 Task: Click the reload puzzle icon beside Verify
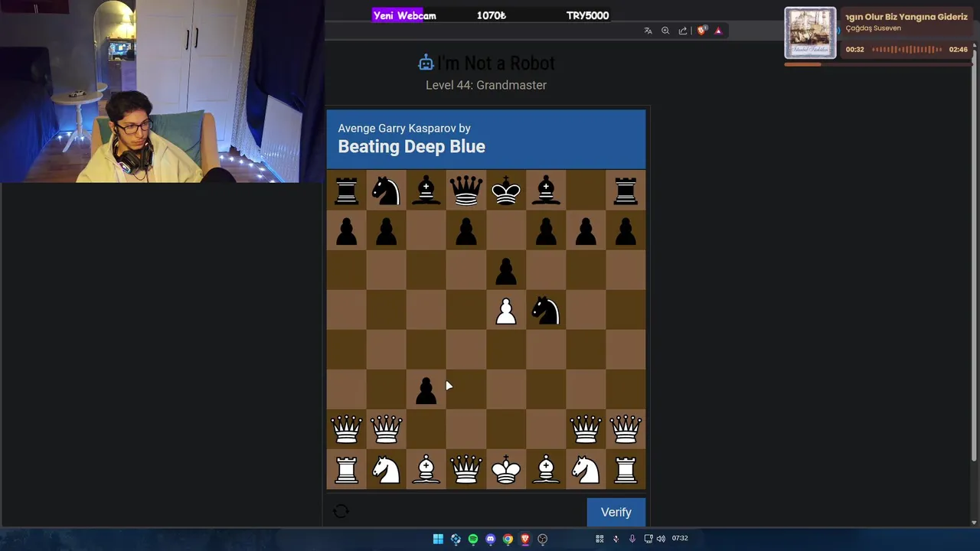[x=341, y=511]
